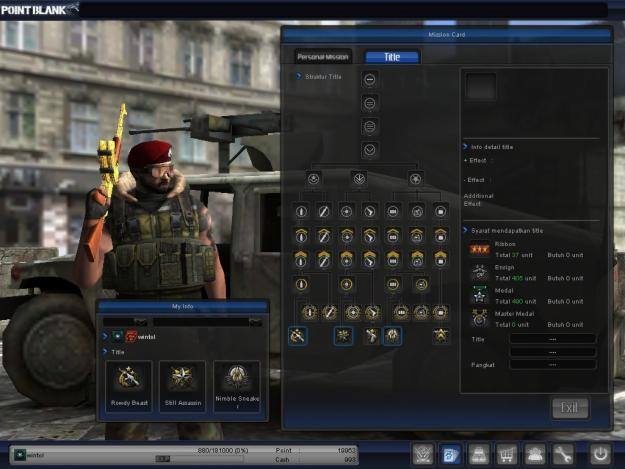This screenshot has width=625, height=469.
Task: Select the Still Assassin title slot
Action: click(x=183, y=386)
